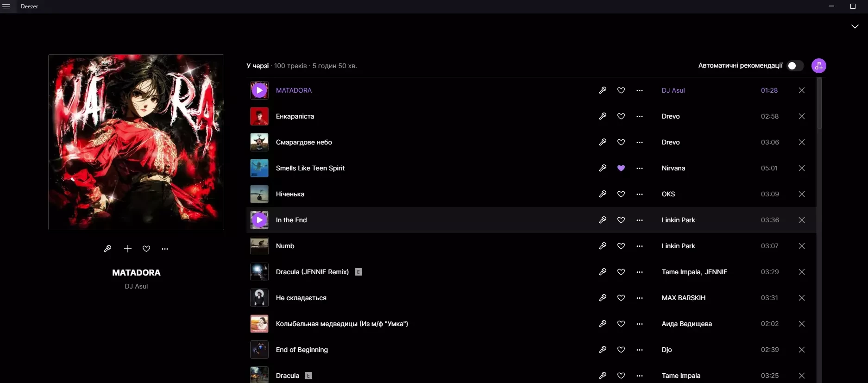
Task: Remove Dracula (JENNIE Remix) from queue
Action: point(802,272)
